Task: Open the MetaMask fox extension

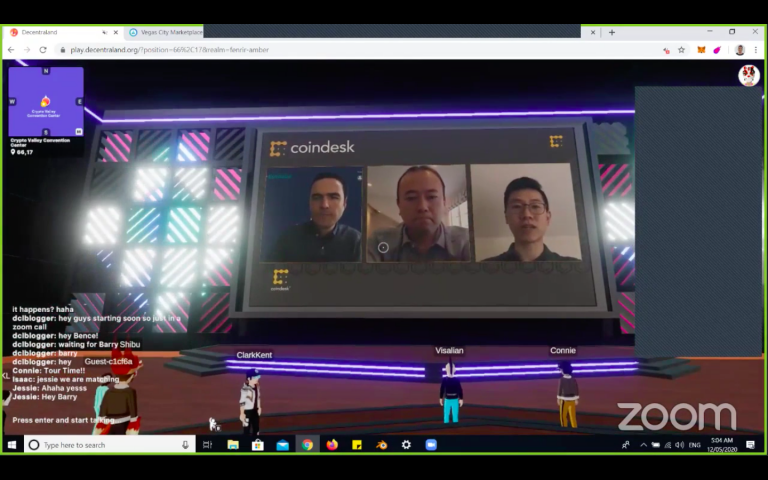Action: [701, 50]
